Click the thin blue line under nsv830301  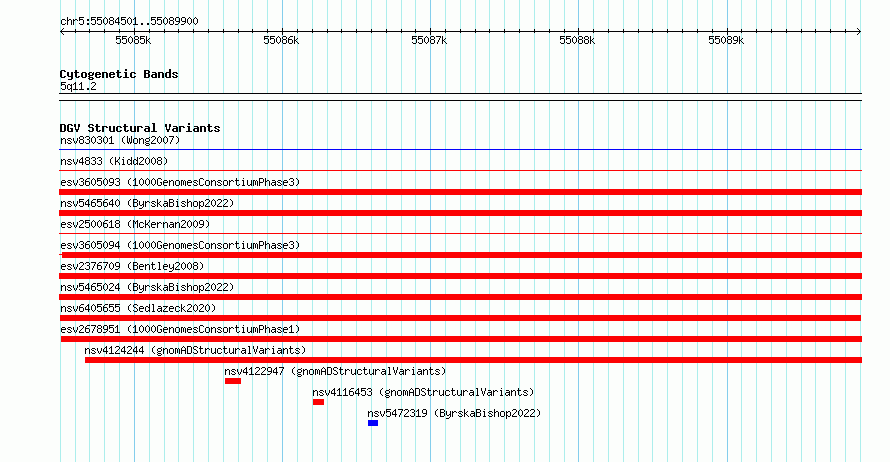coord(461,150)
